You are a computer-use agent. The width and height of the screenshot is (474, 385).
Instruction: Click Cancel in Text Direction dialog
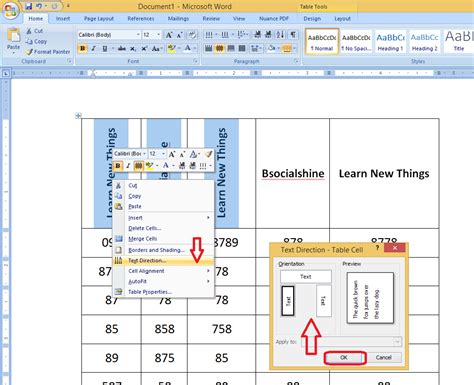[384, 358]
